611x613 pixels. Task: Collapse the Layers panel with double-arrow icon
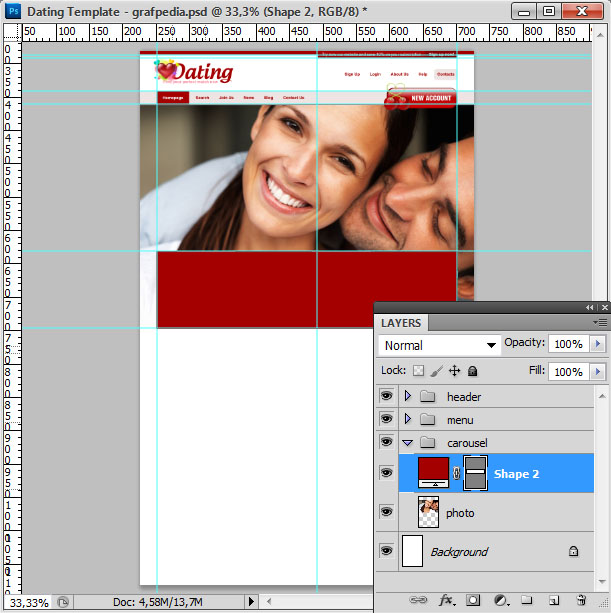coord(589,307)
